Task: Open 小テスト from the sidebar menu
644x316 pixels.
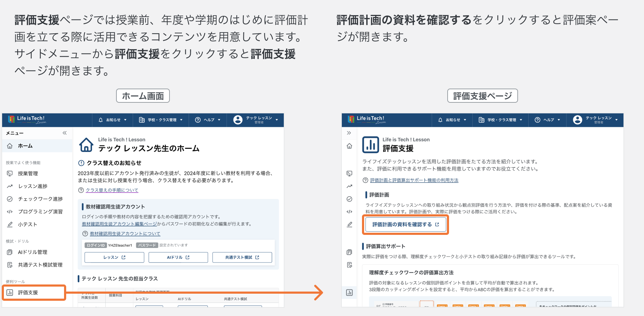Action: (37, 224)
